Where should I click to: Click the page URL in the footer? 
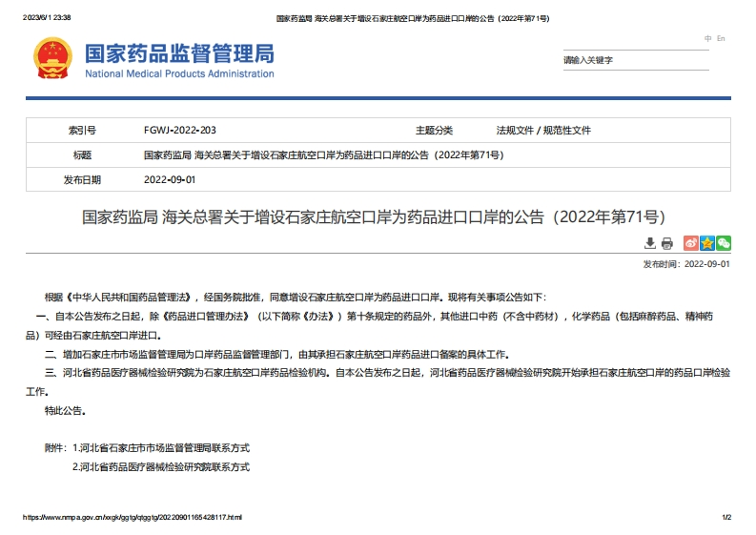click(133, 517)
